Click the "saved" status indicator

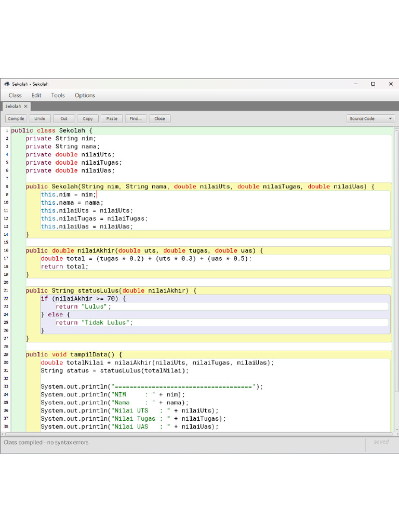point(381,442)
